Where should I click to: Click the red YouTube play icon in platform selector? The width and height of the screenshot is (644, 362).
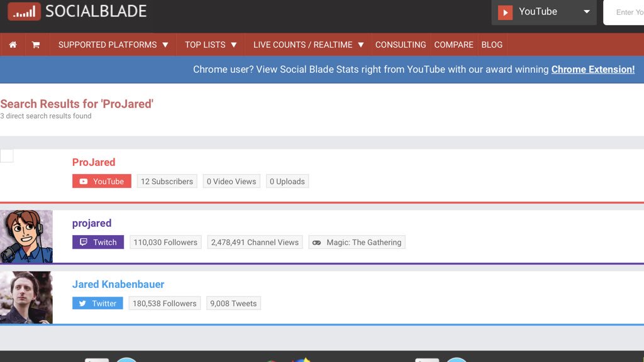point(505,13)
